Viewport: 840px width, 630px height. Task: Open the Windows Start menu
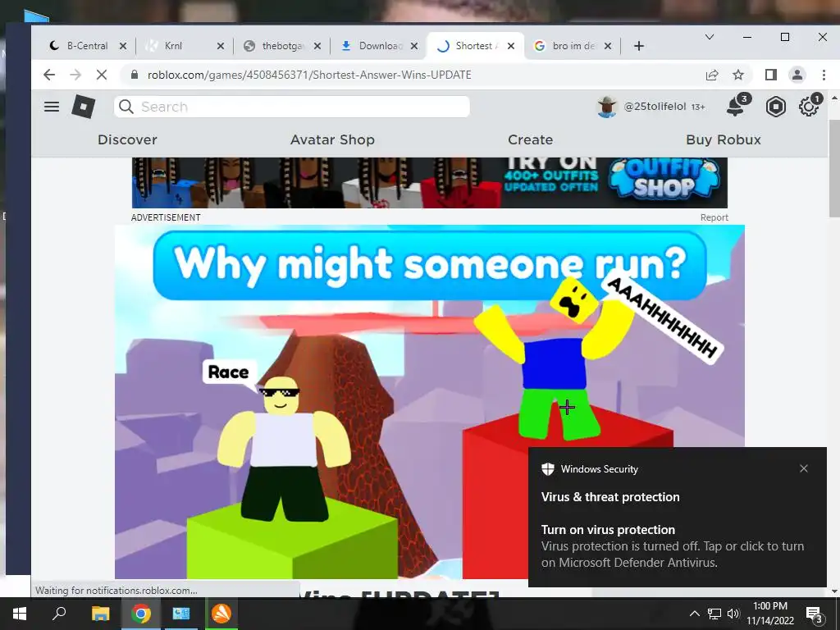(x=20, y=614)
